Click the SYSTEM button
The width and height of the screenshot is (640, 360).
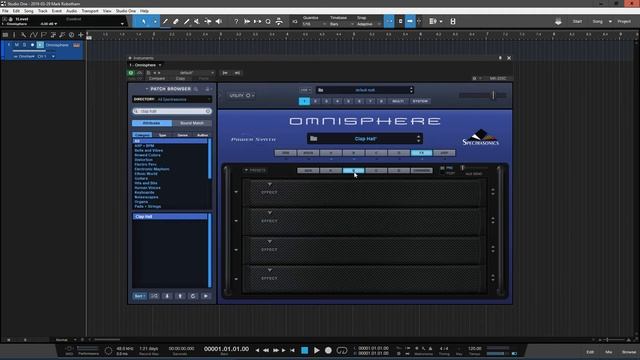420,101
